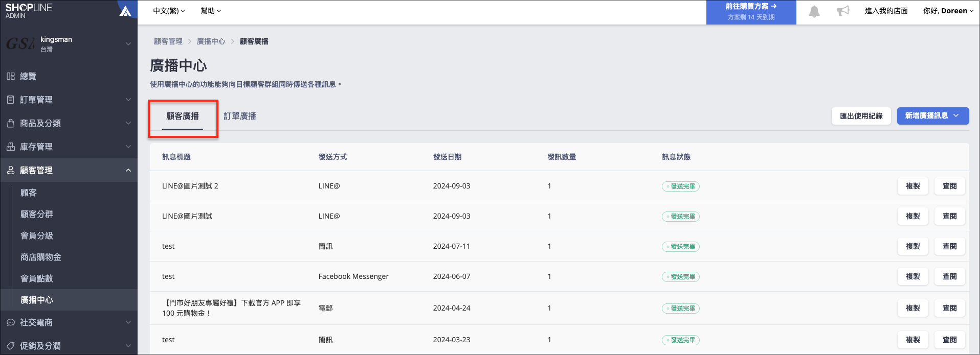Click the 前往購買方案 plan button

751,12
